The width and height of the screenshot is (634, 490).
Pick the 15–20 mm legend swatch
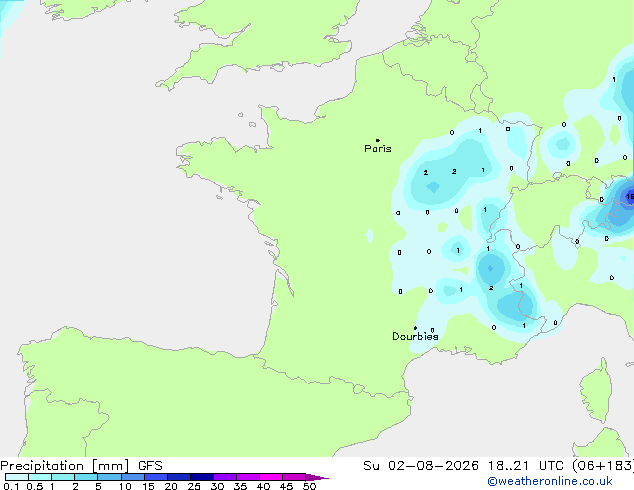coord(155,477)
